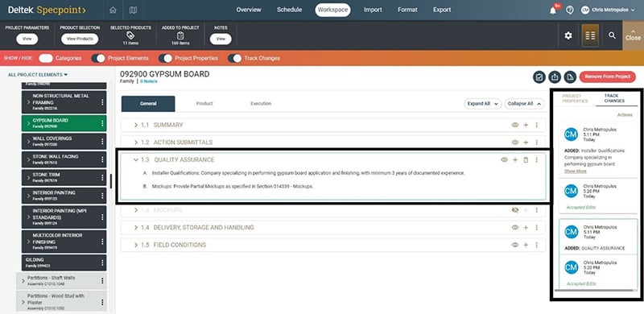Image resolution: width=644 pixels, height=314 pixels.
Task: Open kebab menu for Gilding element
Action: click(x=102, y=262)
